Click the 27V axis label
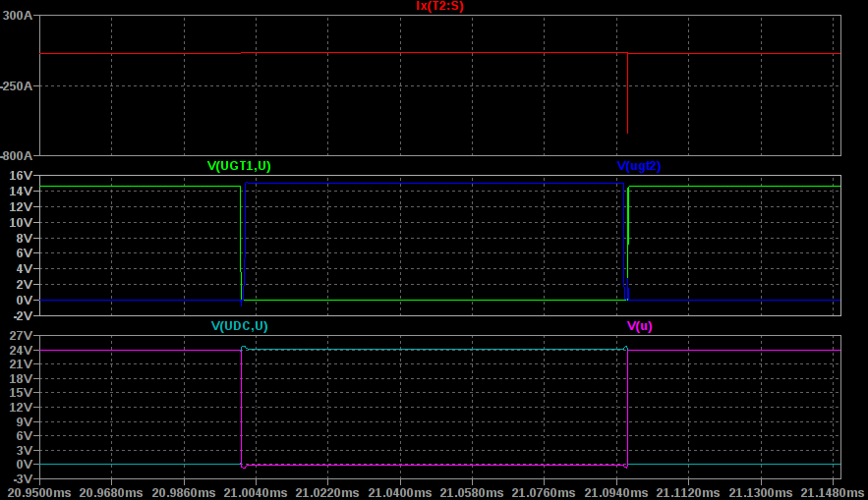This screenshot has width=868, height=500. coord(21,336)
